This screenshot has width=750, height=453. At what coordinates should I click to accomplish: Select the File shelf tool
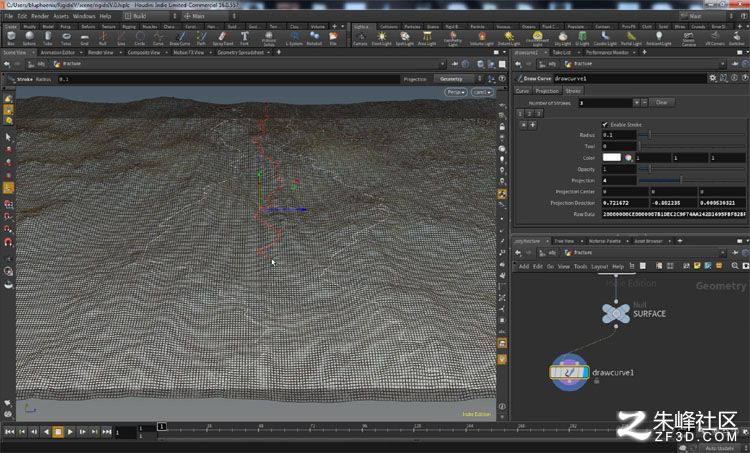click(333, 38)
